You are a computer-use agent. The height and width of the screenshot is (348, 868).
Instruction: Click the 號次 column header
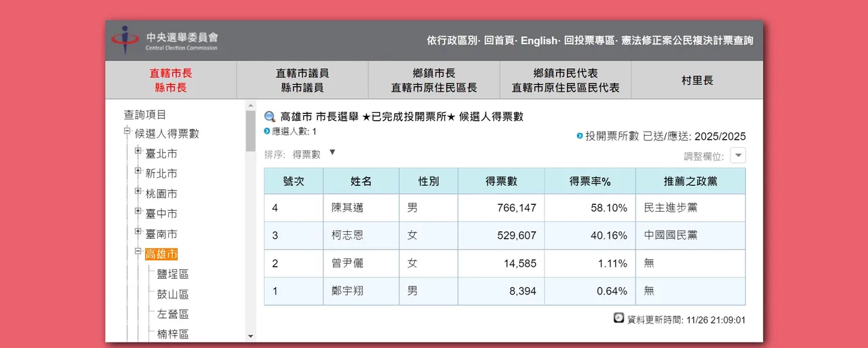tap(294, 181)
